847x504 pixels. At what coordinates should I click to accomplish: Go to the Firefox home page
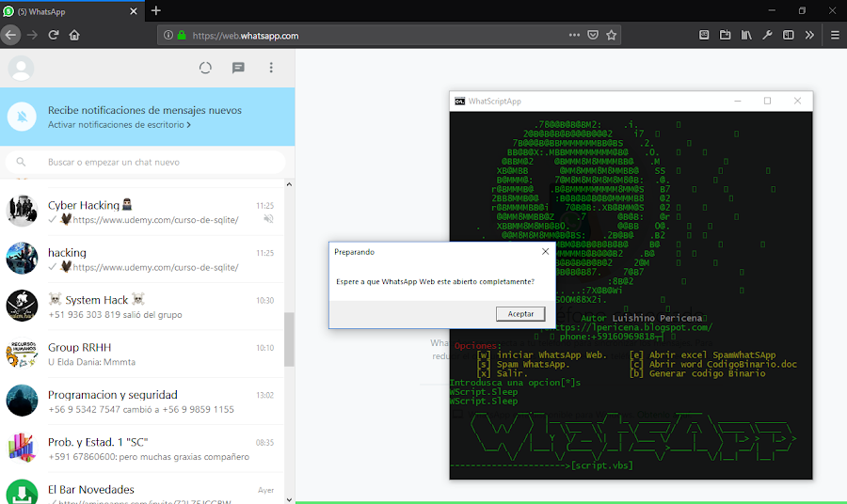pyautogui.click(x=74, y=35)
